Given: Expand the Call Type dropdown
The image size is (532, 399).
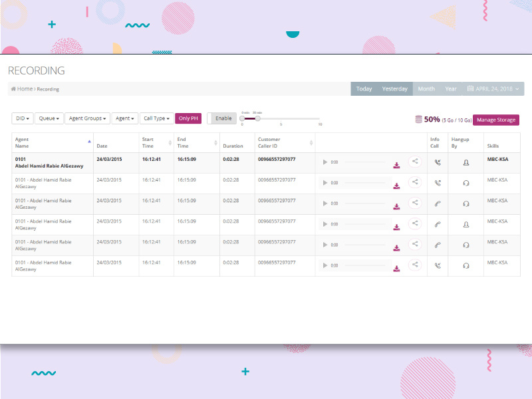Looking at the screenshot, I should (x=156, y=118).
